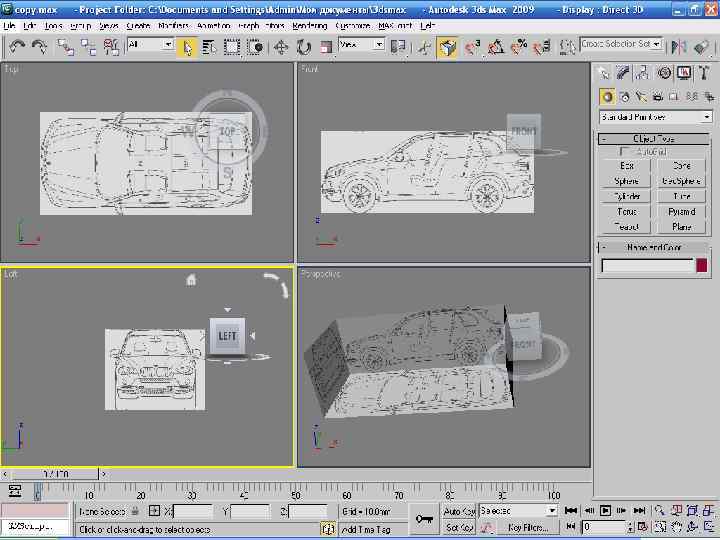
Task: Open the Standard Primitives dropdown
Action: pos(656,117)
